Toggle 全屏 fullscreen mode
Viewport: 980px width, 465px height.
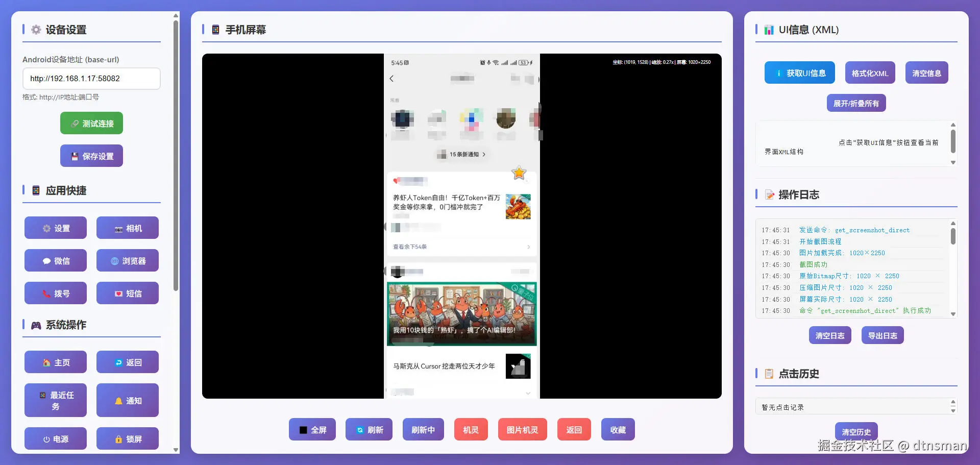(x=312, y=429)
